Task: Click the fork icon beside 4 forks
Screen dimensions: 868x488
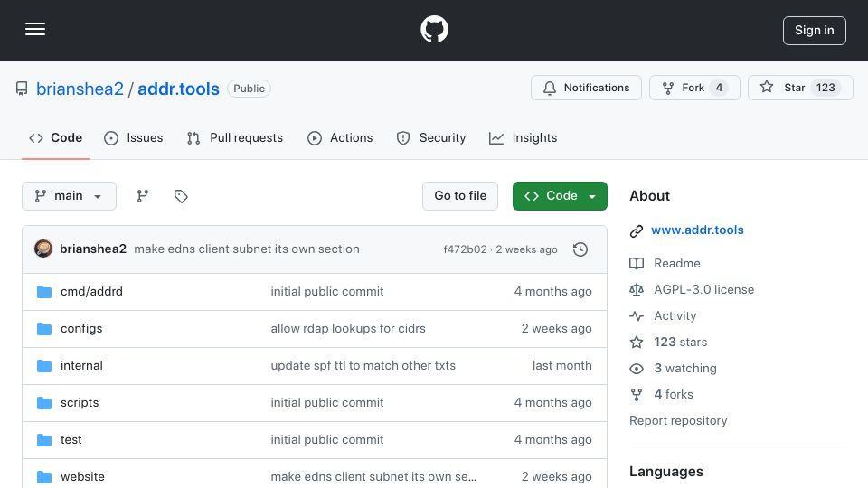Action: (x=637, y=395)
